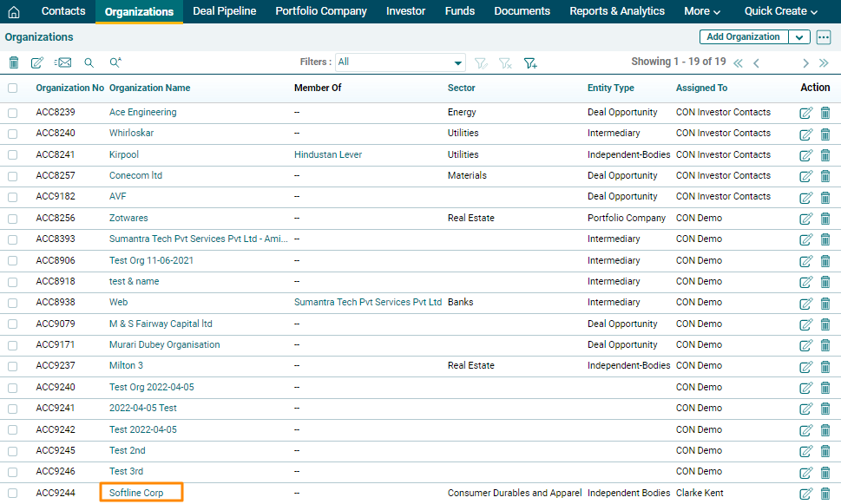Click the add filter funnel plus icon
Image resolution: width=841 pixels, height=504 pixels.
pos(530,62)
